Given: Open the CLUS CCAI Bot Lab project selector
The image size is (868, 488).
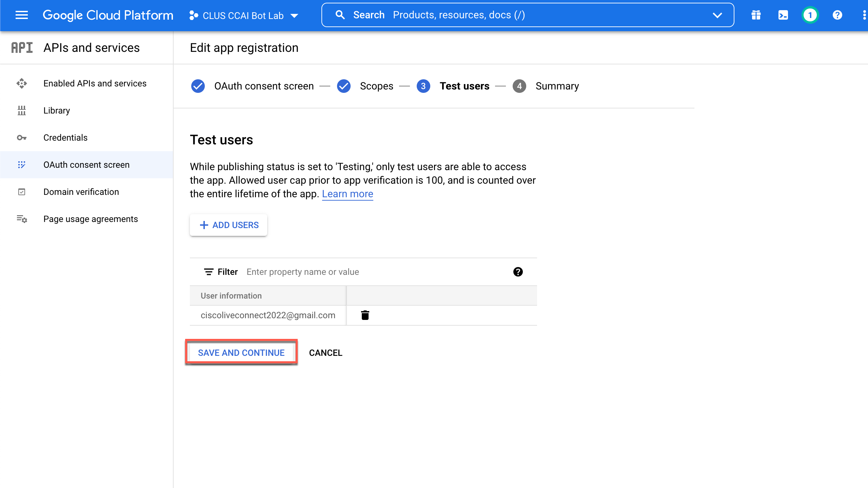Looking at the screenshot, I should (244, 16).
